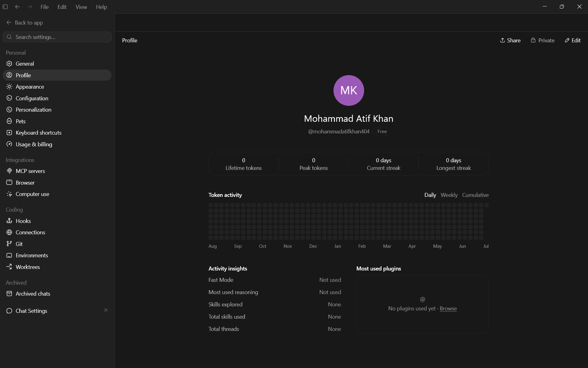
Task: Click the Hooks anchor icon
Action: (x=9, y=221)
